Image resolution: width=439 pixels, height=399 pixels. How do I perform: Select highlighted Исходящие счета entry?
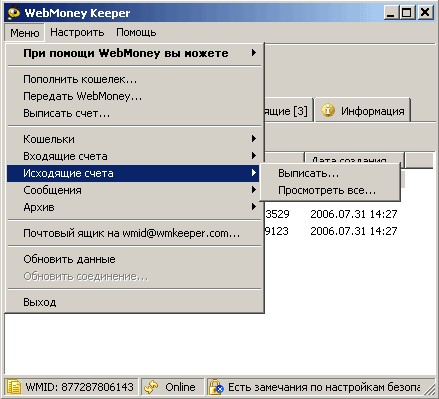pyautogui.click(x=133, y=173)
